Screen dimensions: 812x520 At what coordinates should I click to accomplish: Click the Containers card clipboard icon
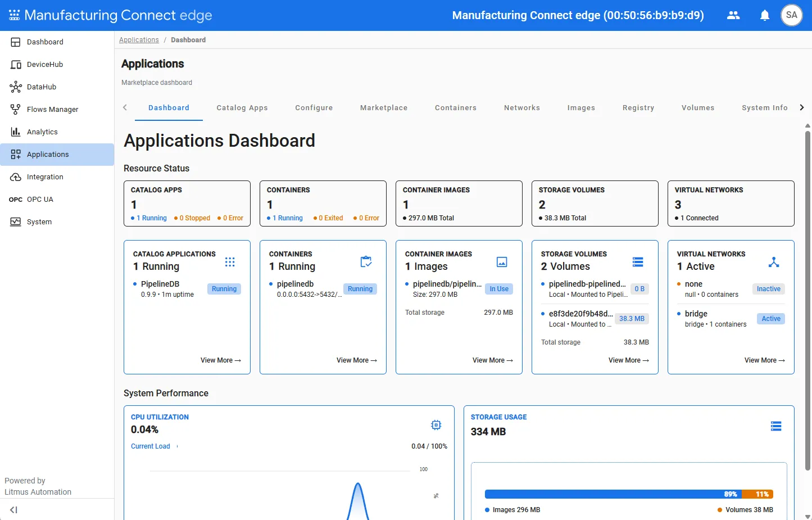(x=366, y=262)
